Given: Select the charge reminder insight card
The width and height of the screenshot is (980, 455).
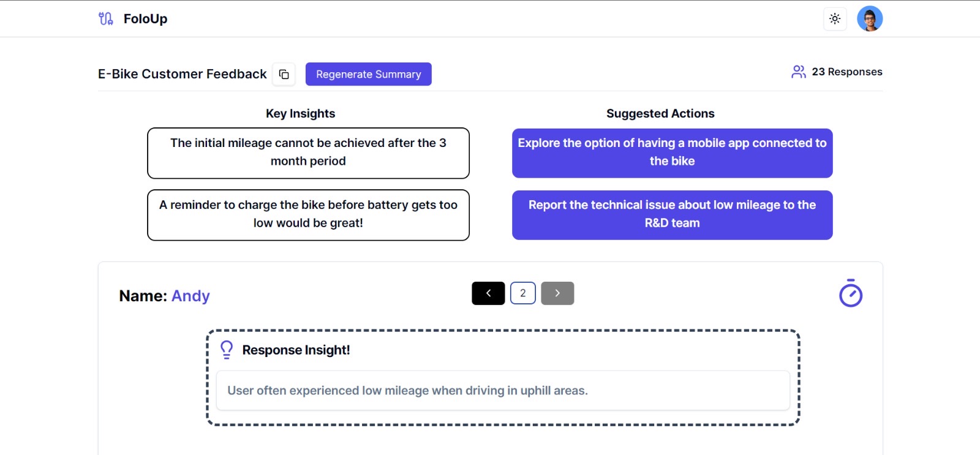Looking at the screenshot, I should (308, 215).
